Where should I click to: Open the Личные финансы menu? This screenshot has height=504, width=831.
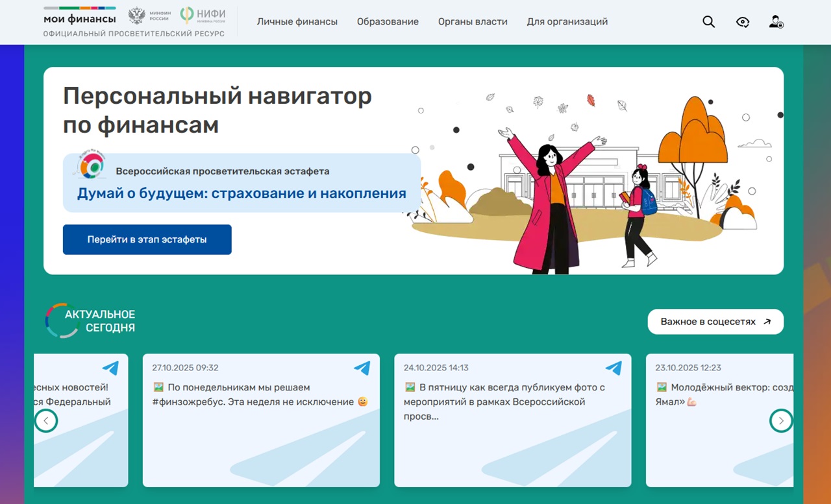point(297,21)
